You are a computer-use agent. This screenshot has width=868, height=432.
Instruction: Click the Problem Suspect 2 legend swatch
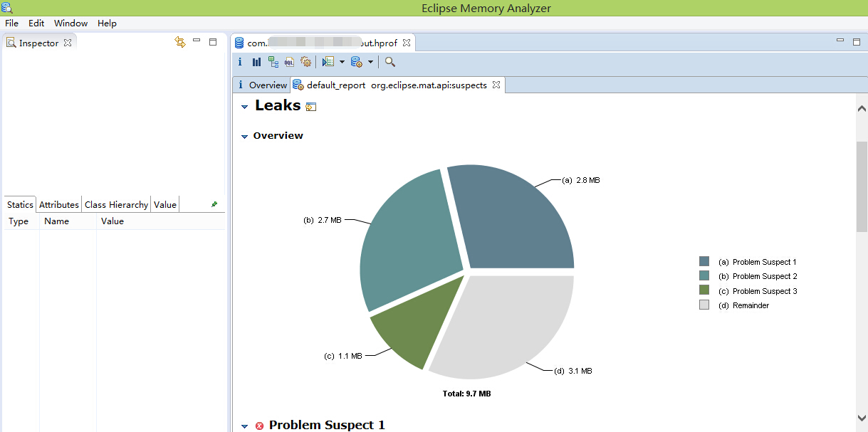click(704, 275)
